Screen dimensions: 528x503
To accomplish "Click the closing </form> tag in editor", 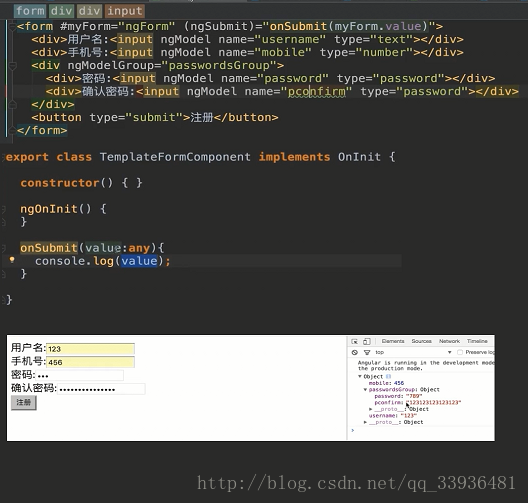I will point(42,130).
